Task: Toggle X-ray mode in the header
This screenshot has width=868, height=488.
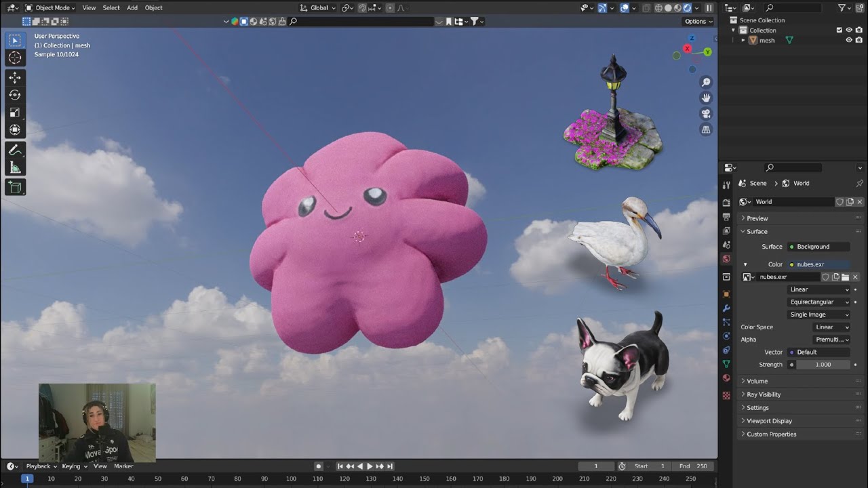Action: click(x=647, y=8)
